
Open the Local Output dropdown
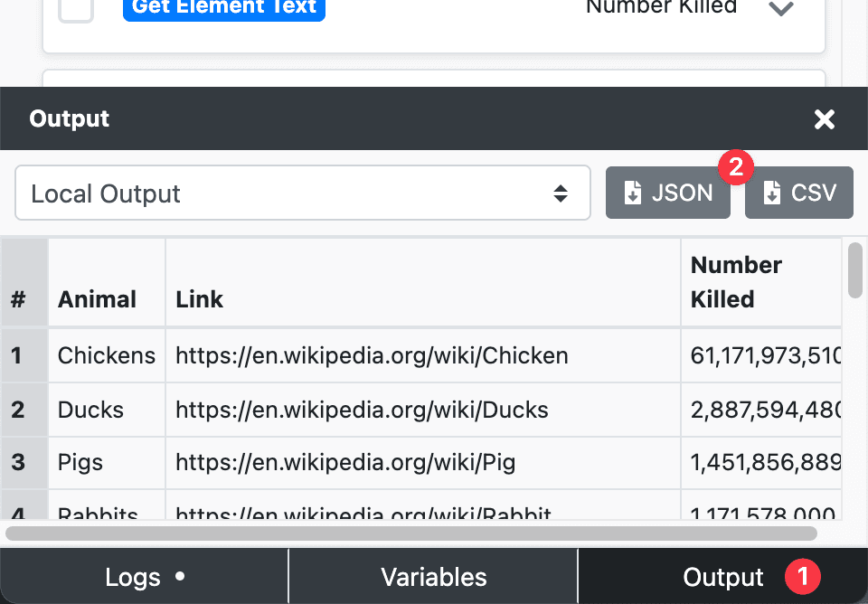(x=302, y=193)
